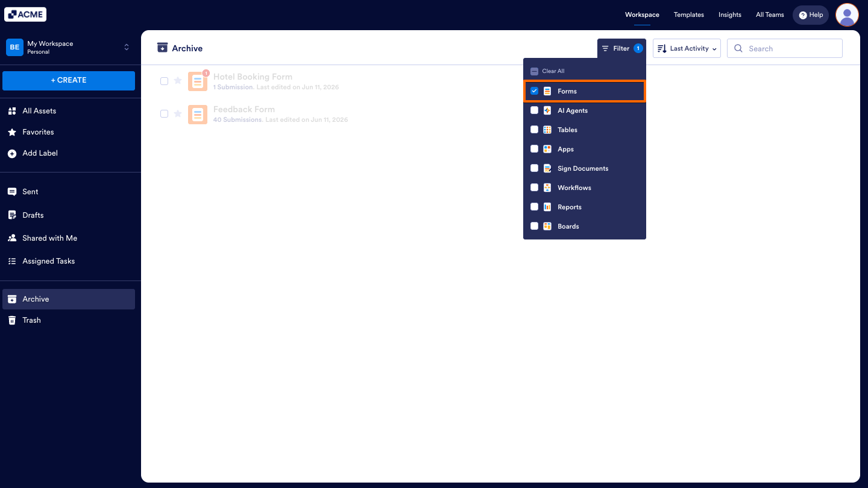This screenshot has height=488, width=868.
Task: Click the + CREATE button
Action: [69, 80]
